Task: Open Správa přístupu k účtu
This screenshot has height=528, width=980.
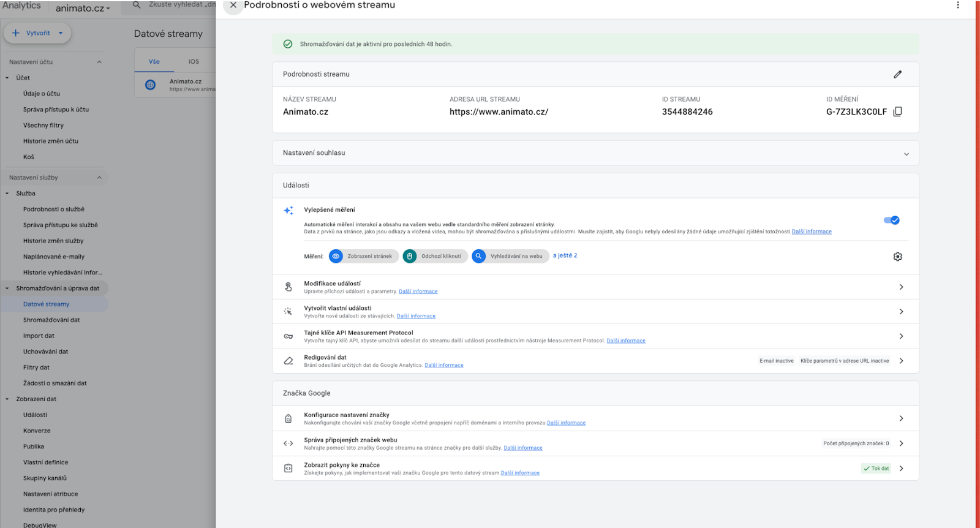Action: tap(56, 110)
